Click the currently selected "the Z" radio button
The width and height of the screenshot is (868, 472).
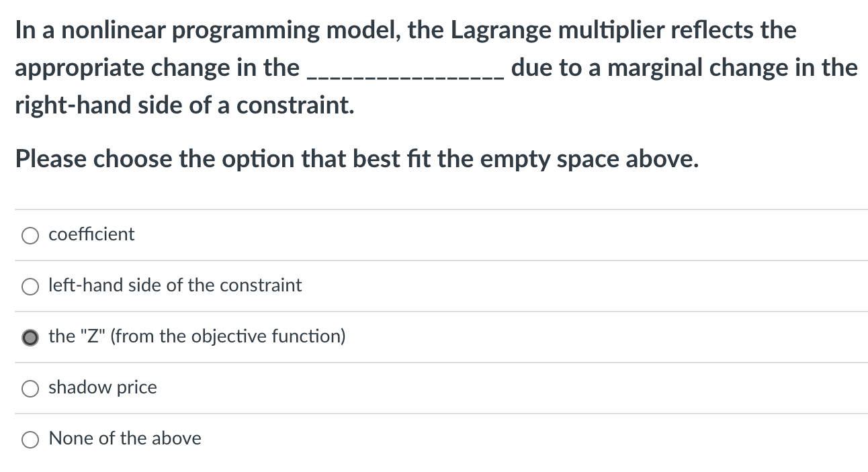click(30, 337)
